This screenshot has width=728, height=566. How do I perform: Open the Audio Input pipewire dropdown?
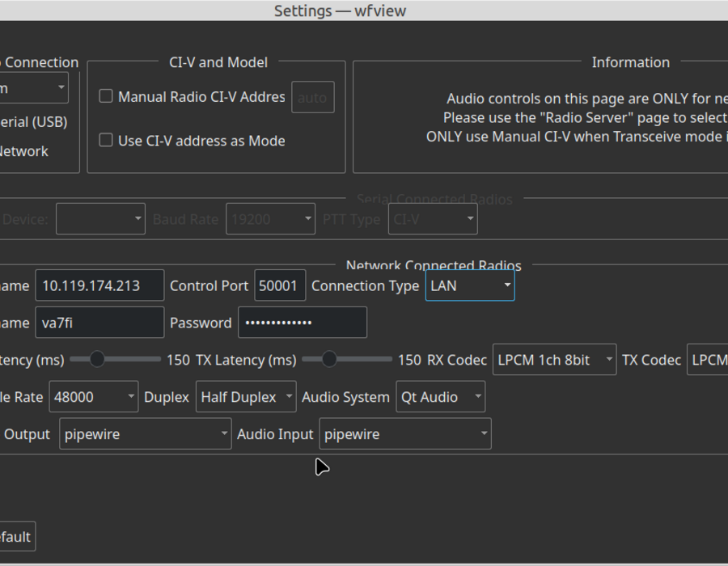(x=405, y=433)
